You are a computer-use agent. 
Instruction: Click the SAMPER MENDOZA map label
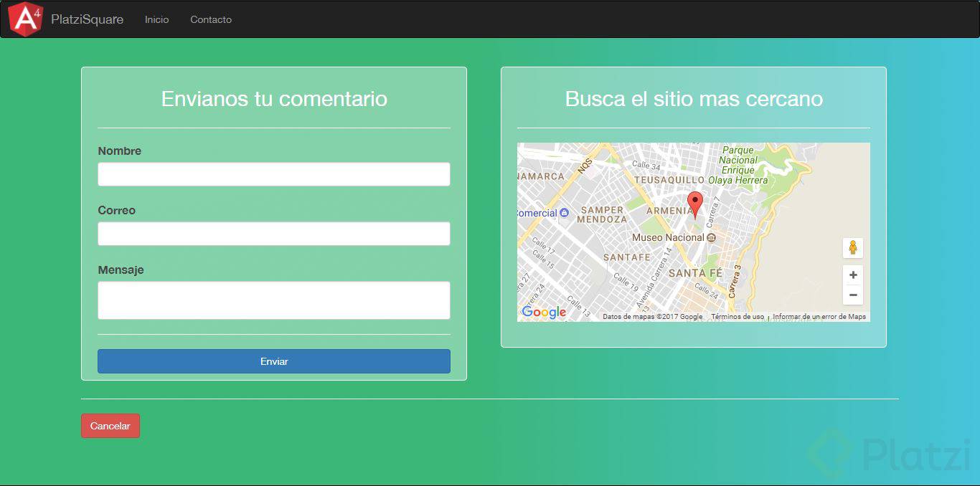[603, 214]
